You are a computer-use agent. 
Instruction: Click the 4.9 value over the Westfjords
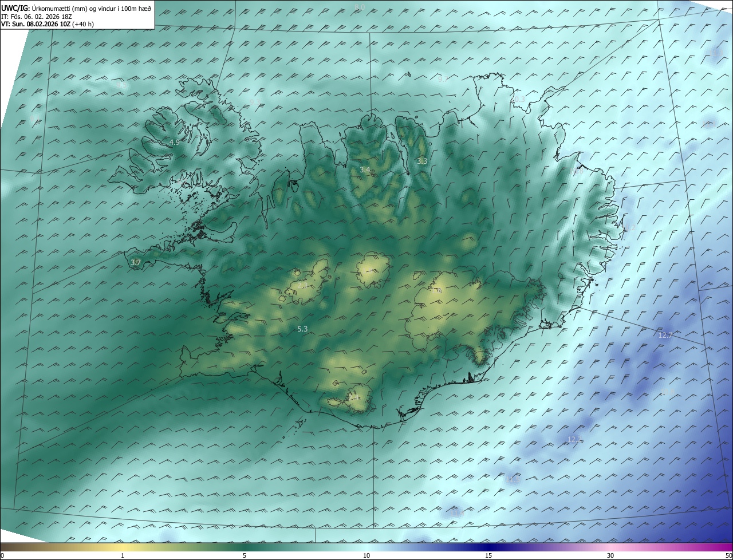click(175, 142)
